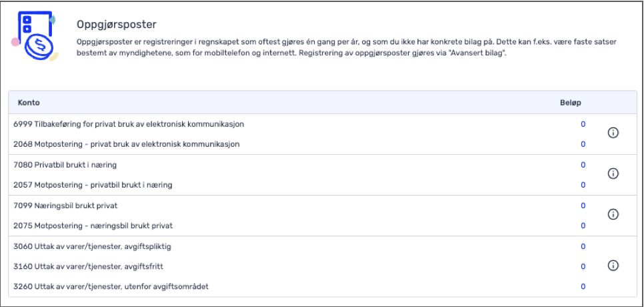Open amount 0 for account 2068
The height and width of the screenshot is (307, 644).
[583, 144]
